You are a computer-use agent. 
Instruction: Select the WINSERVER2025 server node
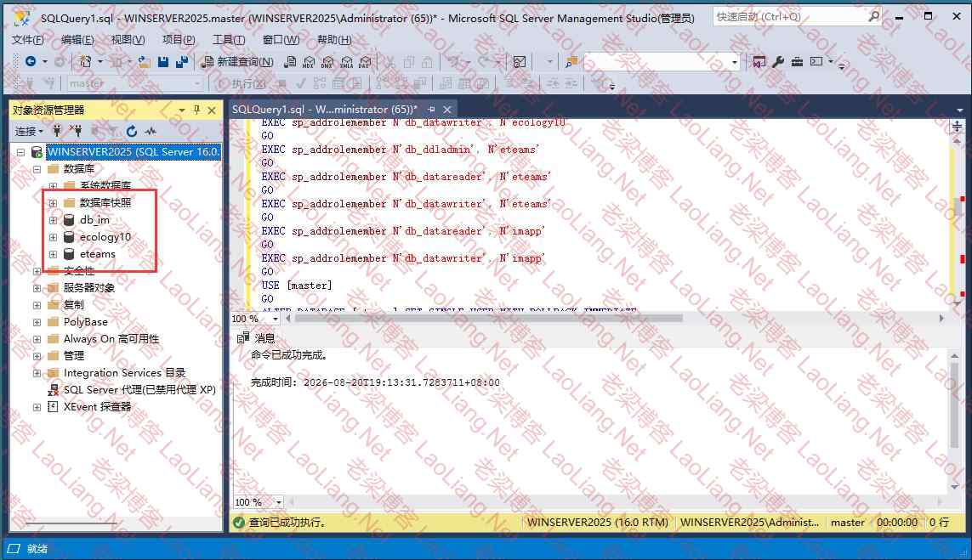coord(133,152)
